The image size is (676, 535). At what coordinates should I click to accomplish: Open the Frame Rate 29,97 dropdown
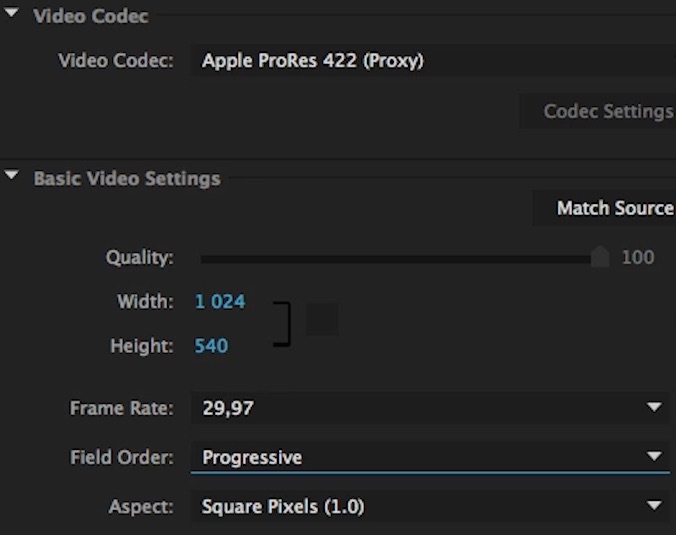420,408
